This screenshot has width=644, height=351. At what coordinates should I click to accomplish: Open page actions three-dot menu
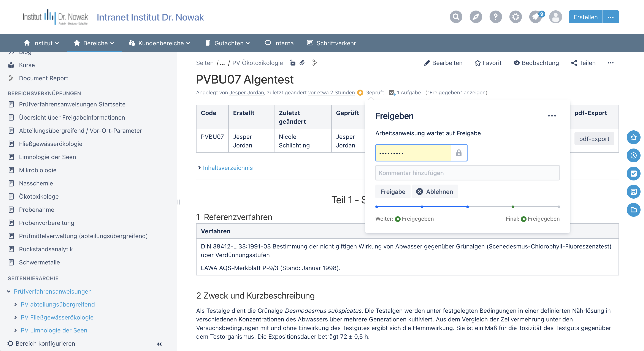pos(611,63)
